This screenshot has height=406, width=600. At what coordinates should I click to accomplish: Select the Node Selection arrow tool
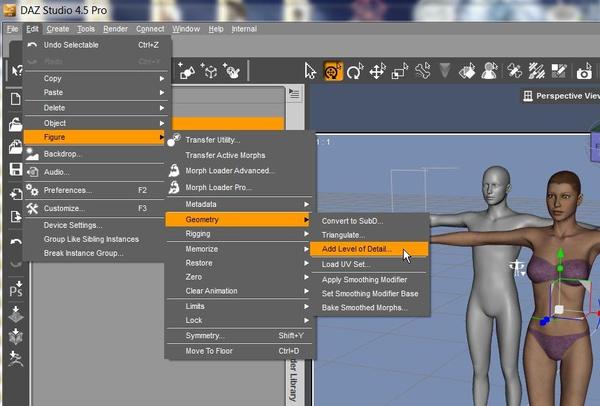(x=310, y=71)
